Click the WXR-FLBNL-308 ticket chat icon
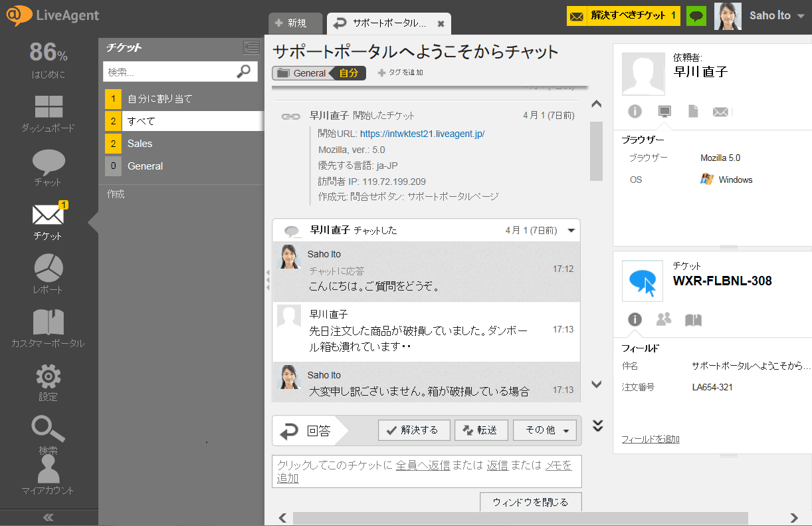812x526 pixels. point(643,281)
